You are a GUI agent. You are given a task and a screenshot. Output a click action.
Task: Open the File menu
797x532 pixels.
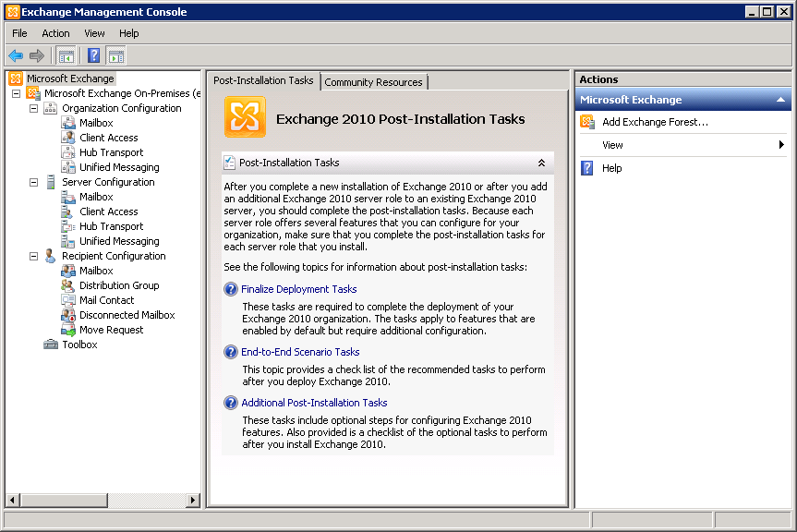pyautogui.click(x=19, y=33)
